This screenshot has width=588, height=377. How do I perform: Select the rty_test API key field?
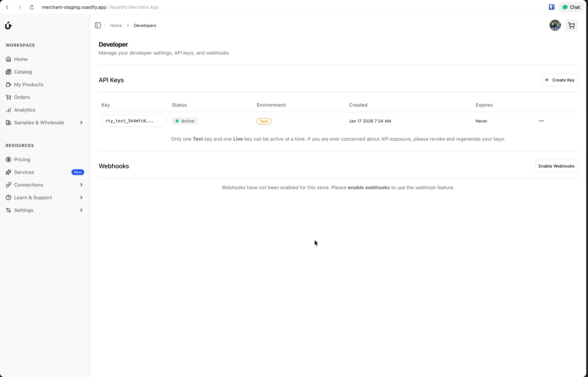coord(133,121)
